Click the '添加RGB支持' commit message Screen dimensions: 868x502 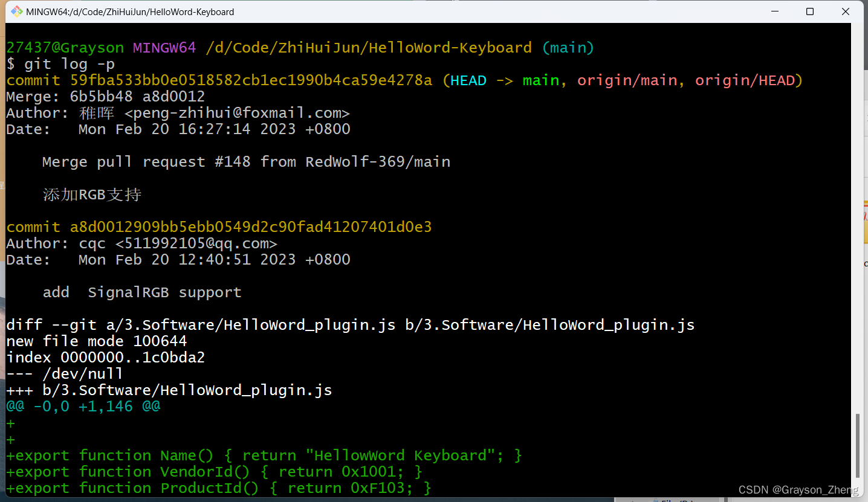click(92, 195)
